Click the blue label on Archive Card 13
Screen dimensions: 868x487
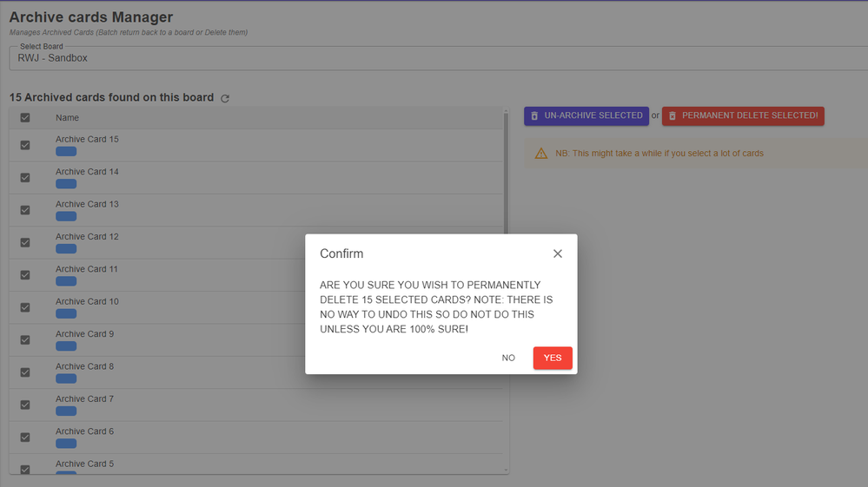click(66, 217)
